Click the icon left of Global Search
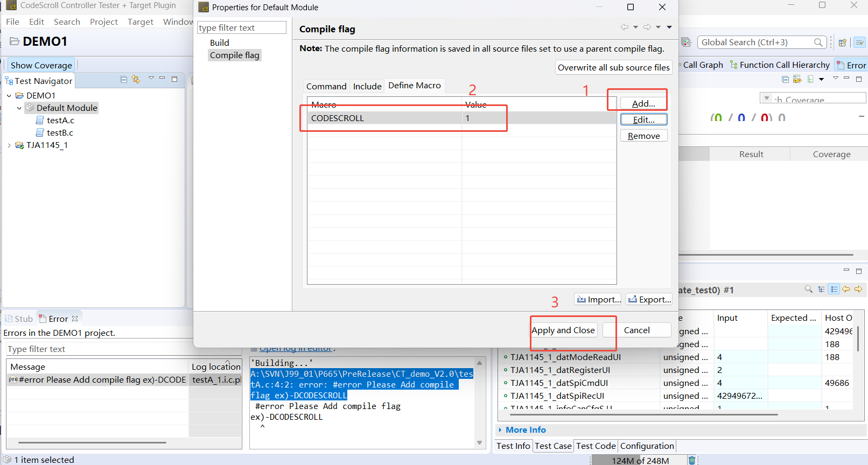 click(x=687, y=42)
